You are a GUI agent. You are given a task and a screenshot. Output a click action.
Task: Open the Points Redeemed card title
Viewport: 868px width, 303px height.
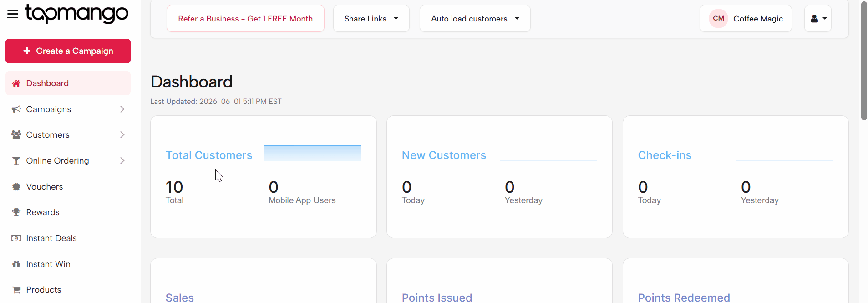pyautogui.click(x=684, y=298)
